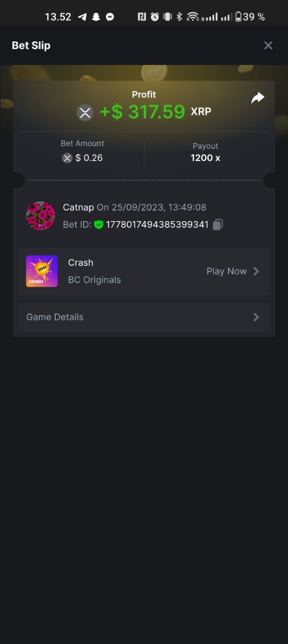This screenshot has height=644, width=288.
Task: Tap the XRP icon next to bet amount
Action: click(x=67, y=158)
